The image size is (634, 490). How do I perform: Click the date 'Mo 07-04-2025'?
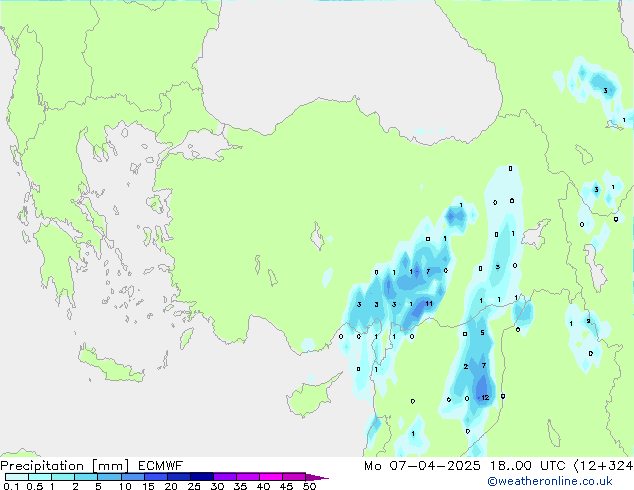point(422,466)
